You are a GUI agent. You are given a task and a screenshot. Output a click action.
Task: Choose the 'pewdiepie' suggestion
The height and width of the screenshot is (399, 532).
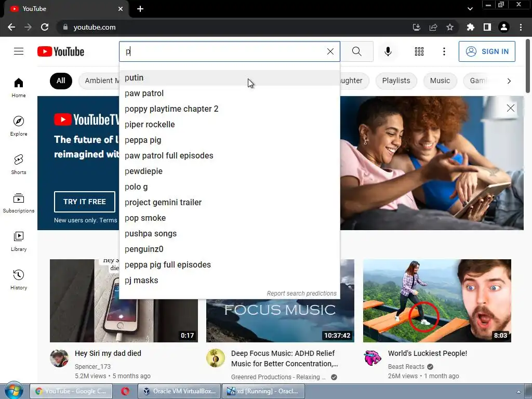(229, 171)
